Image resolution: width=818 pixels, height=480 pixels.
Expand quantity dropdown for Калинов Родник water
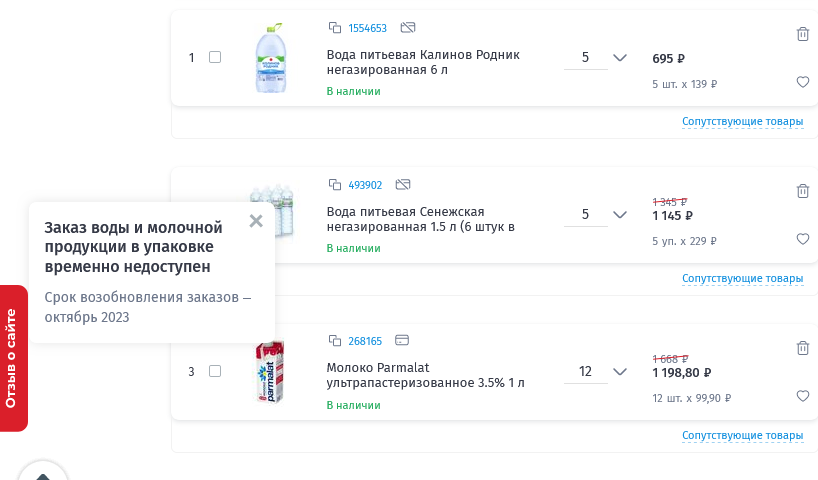pos(619,57)
